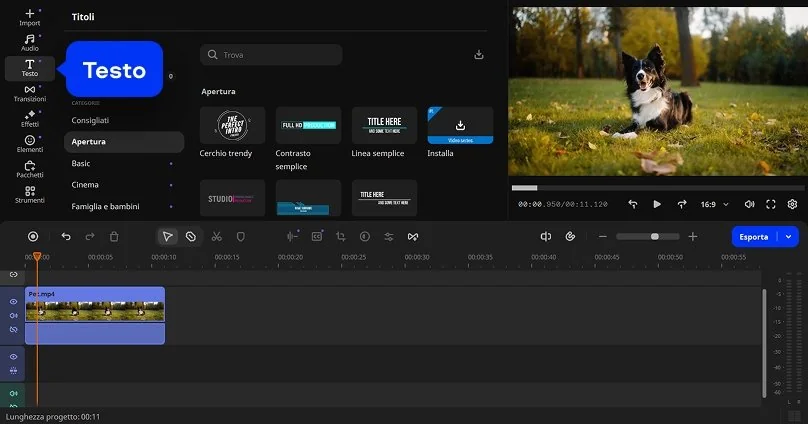Select the Basic titles category
808x424 pixels.
point(81,163)
